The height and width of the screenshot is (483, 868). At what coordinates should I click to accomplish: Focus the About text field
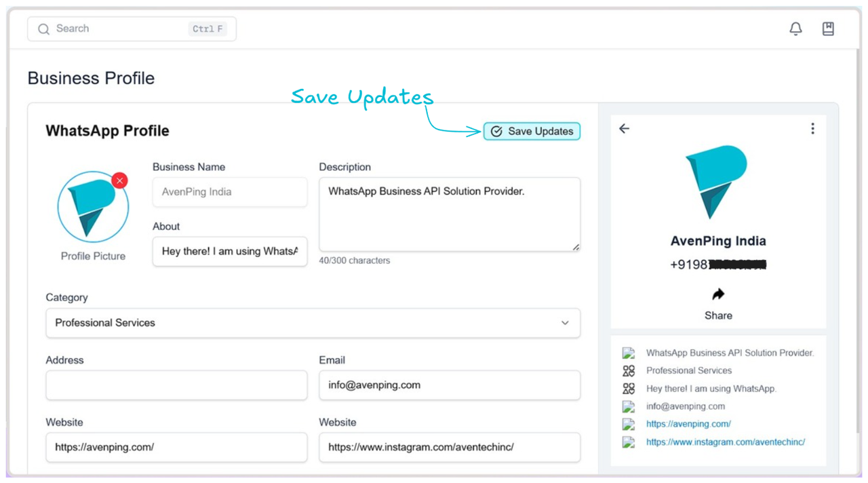(x=230, y=251)
